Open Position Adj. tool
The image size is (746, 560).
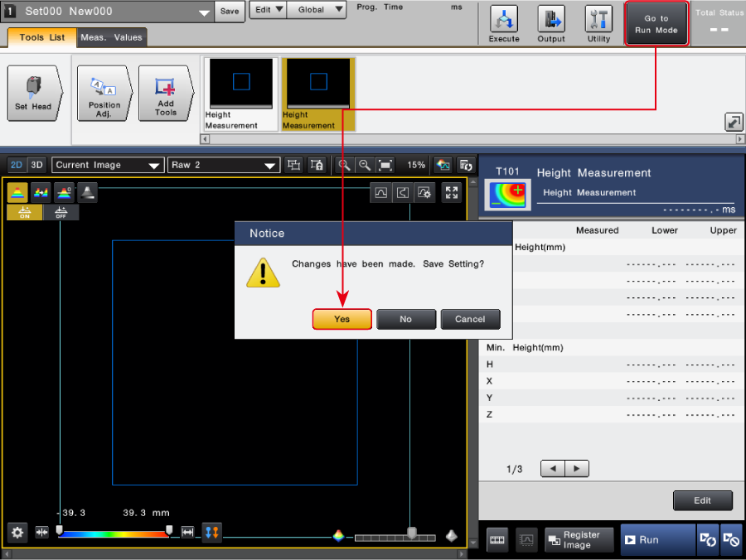click(x=104, y=93)
